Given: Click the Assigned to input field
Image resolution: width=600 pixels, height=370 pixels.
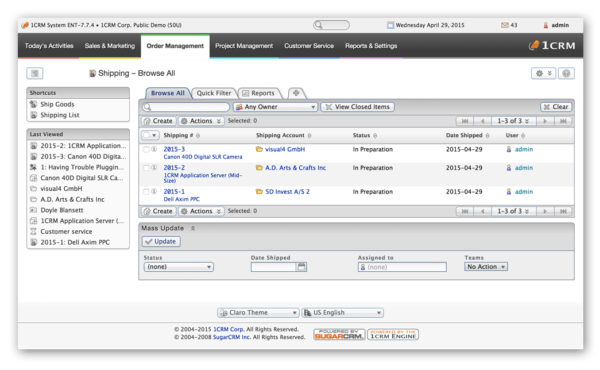Looking at the screenshot, I should pos(402,267).
